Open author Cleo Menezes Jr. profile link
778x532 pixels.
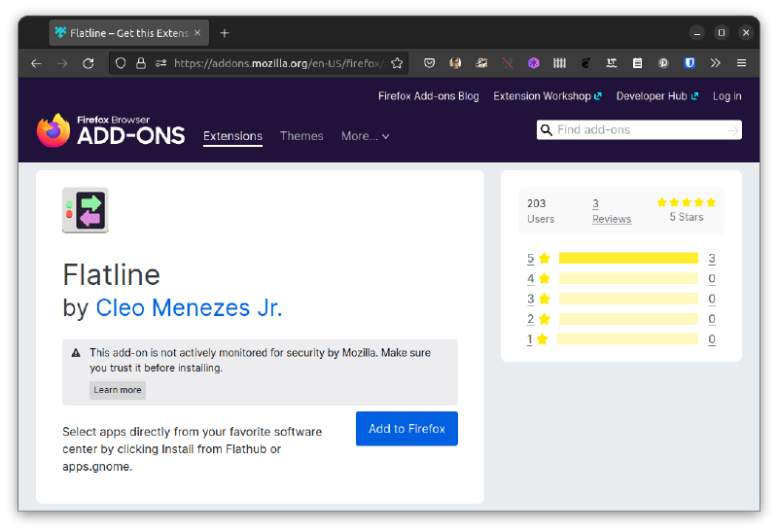189,308
